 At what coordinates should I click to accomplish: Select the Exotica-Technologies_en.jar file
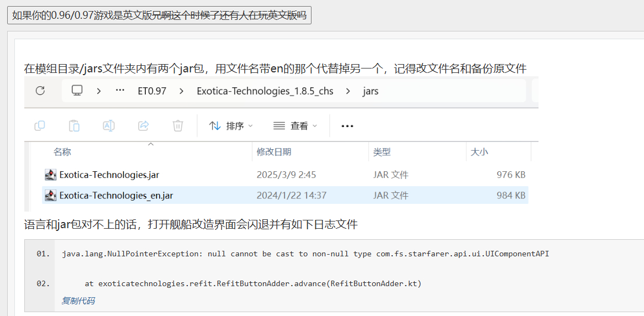click(116, 196)
